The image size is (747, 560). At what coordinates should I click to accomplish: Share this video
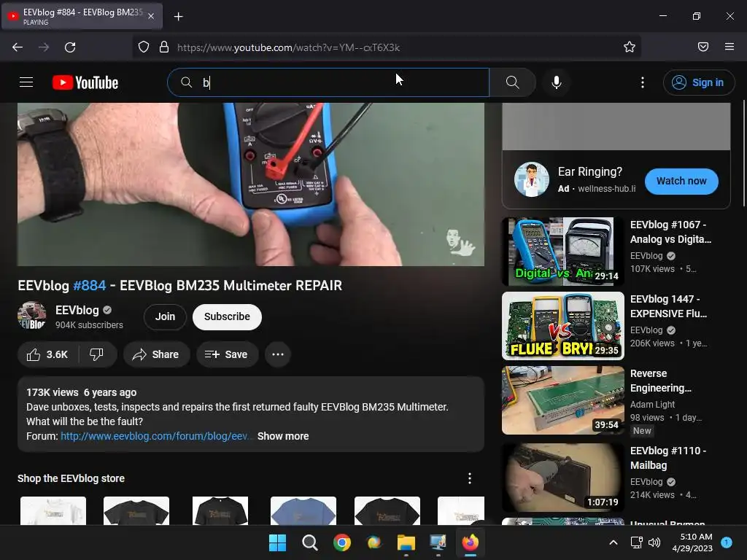pos(156,354)
